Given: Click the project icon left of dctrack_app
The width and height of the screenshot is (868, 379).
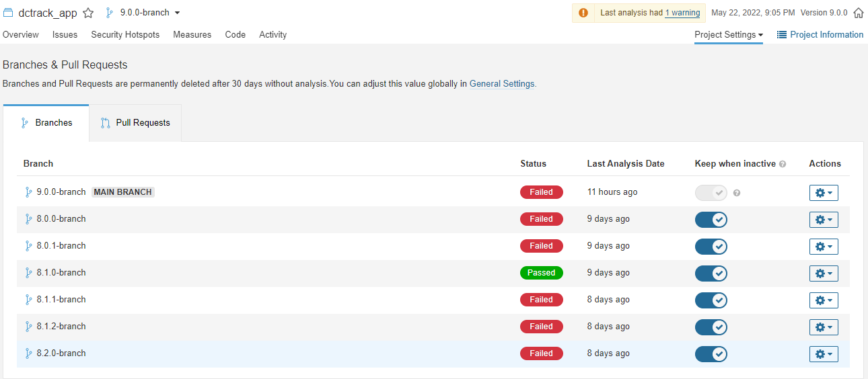Looking at the screenshot, I should click(8, 13).
